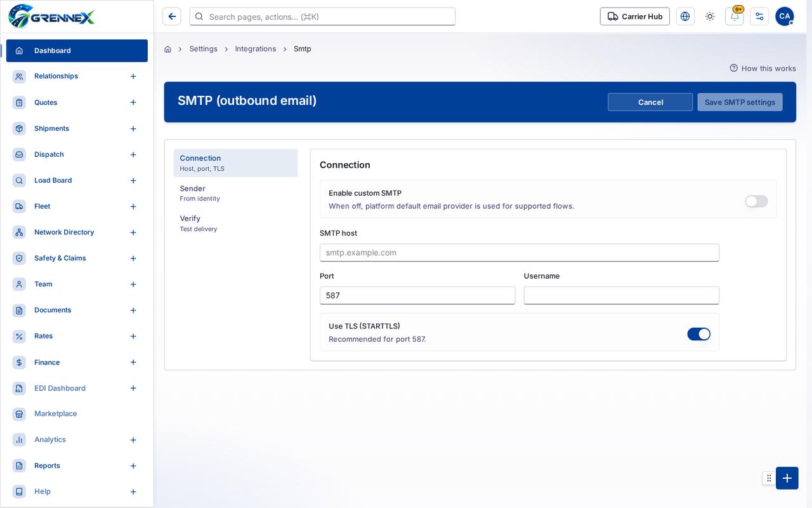Click the drag handle beside the plus button
The height and width of the screenshot is (508, 812).
point(769,478)
